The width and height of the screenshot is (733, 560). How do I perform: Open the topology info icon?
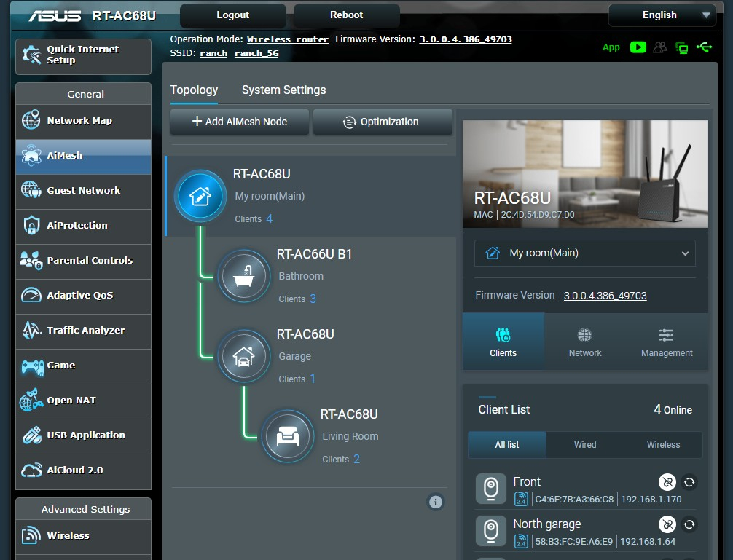(436, 502)
